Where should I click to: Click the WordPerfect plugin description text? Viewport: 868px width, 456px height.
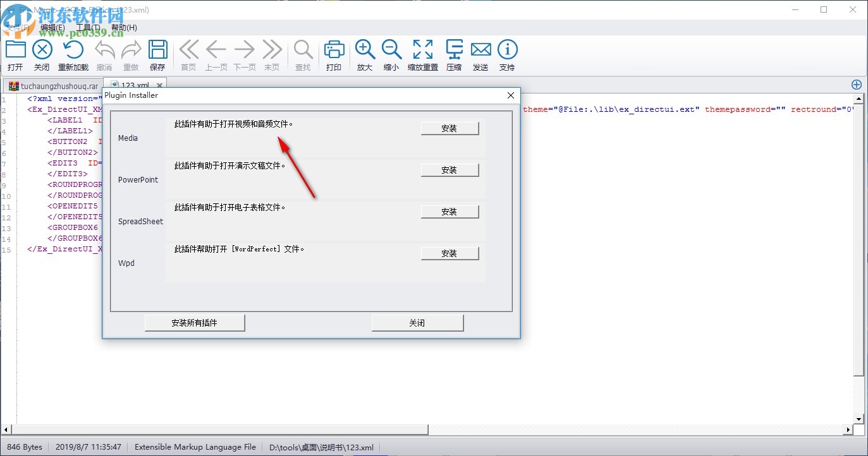pos(240,249)
